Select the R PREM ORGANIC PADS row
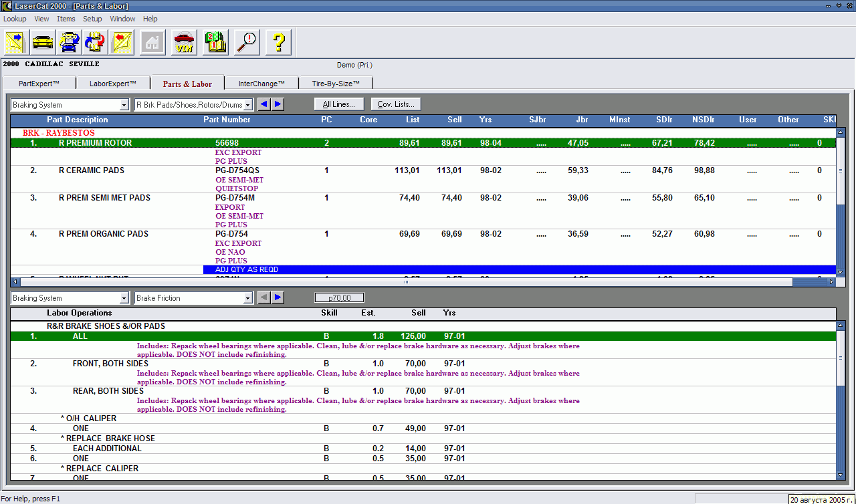 click(x=423, y=234)
